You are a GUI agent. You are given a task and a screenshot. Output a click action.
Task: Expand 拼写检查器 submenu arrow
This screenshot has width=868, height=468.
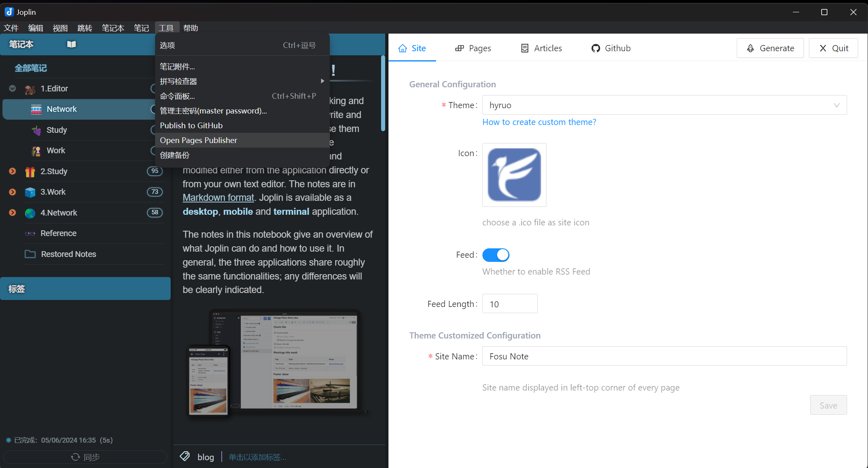coord(322,81)
